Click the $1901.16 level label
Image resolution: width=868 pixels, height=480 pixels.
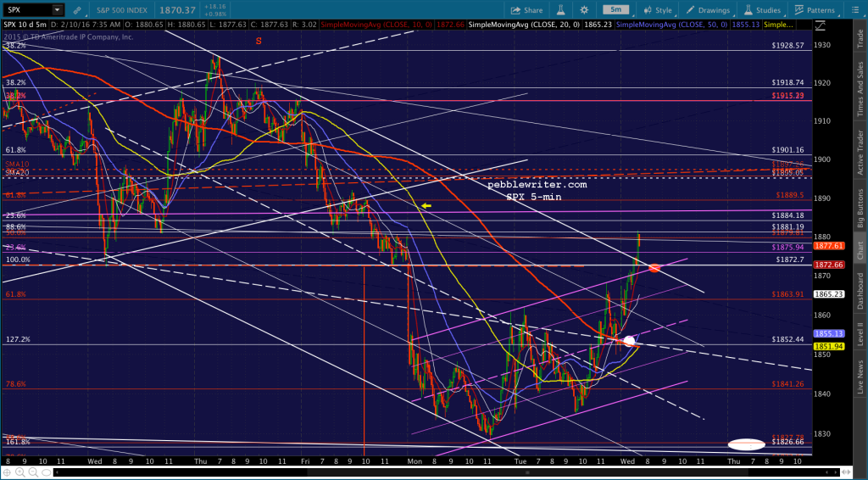click(788, 149)
